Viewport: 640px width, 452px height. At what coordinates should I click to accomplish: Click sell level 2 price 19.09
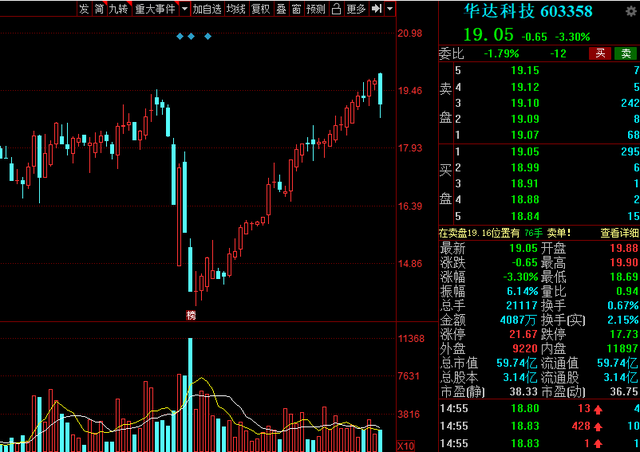pyautogui.click(x=525, y=119)
